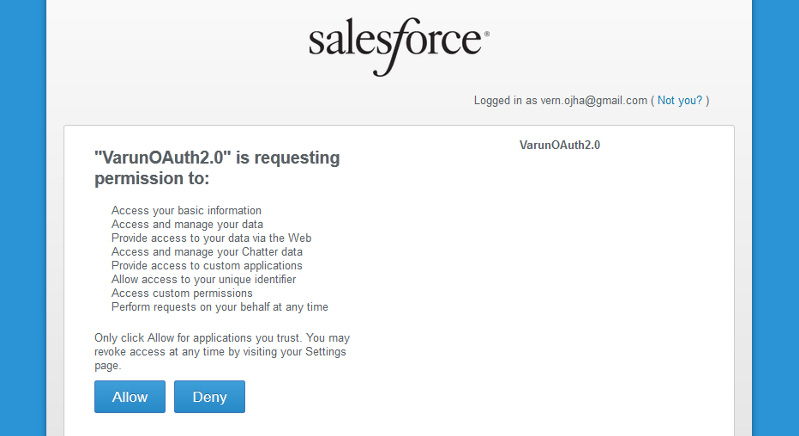Click "Perform requests on your behalf" line
The height and width of the screenshot is (436, 799).
219,307
